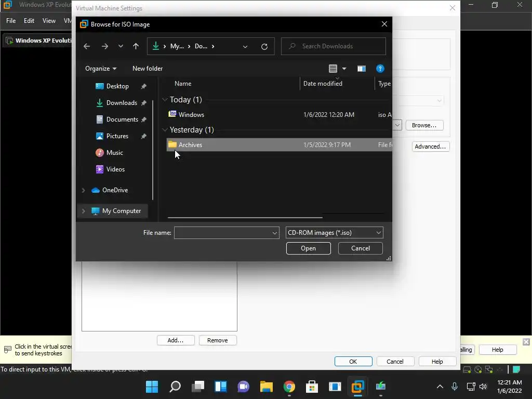Click the microphone tray icon
This screenshot has width=532, height=399.
455,387
